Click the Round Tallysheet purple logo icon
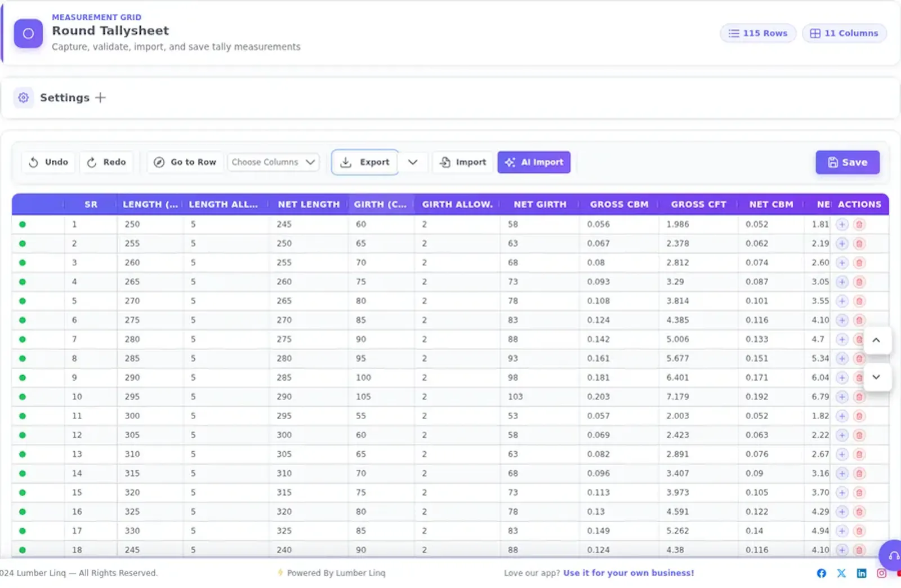Screen dimensions: 901x588 (x=28, y=33)
